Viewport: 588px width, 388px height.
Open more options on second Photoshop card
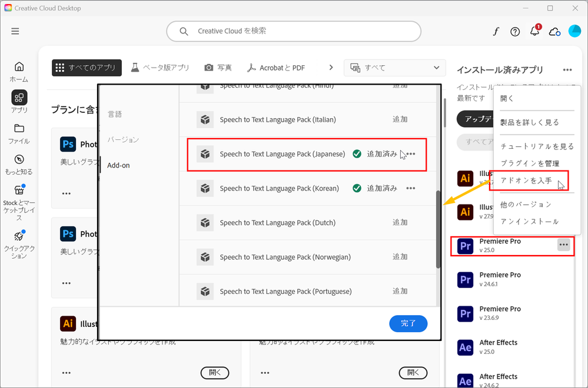(x=67, y=283)
